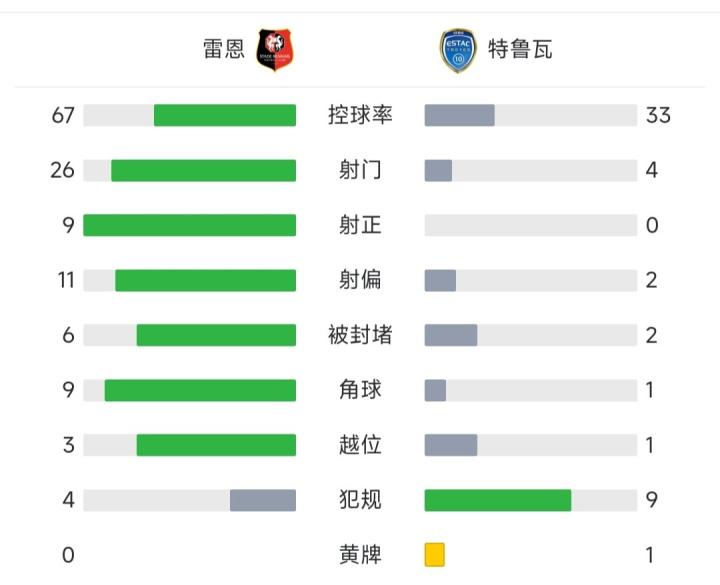
Task: Click the yellow card icon for Troyes
Action: click(434, 554)
